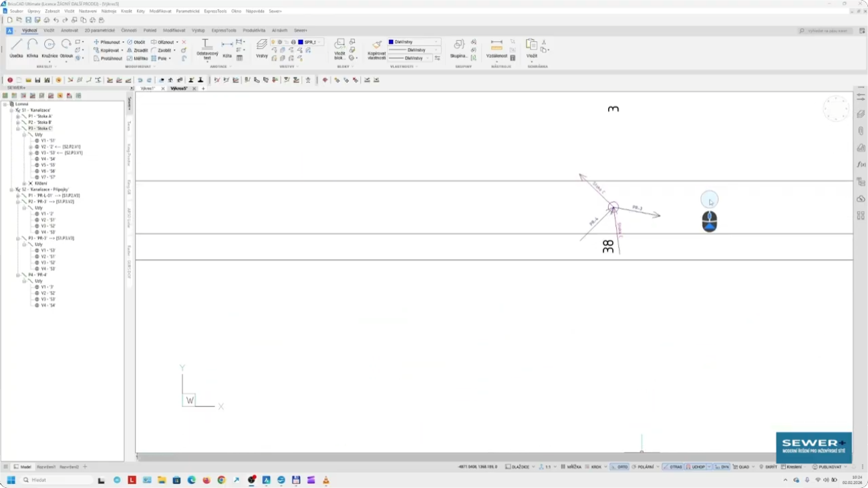Open the Vrstvy layers panel icon
This screenshot has height=488, width=868.
click(x=262, y=47)
